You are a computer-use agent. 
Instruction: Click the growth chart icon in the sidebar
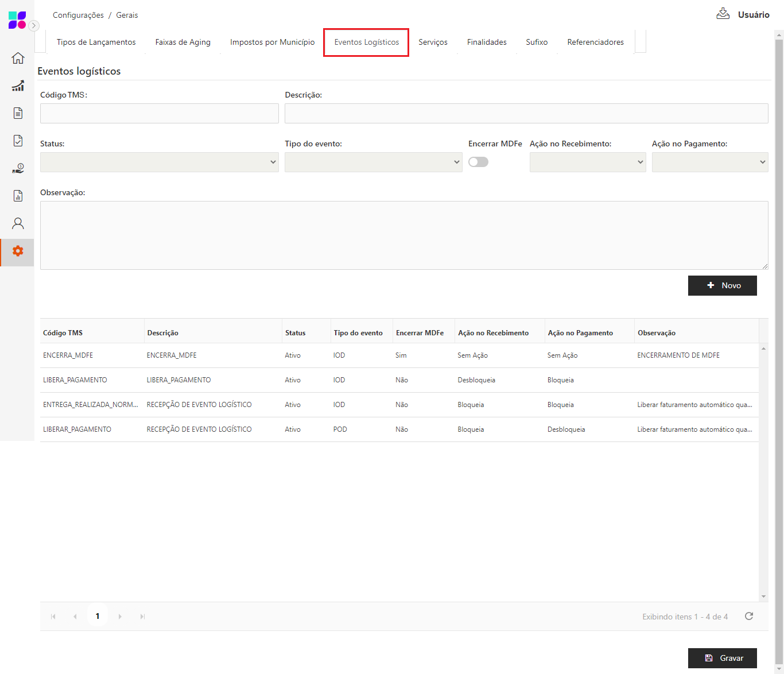(18, 86)
